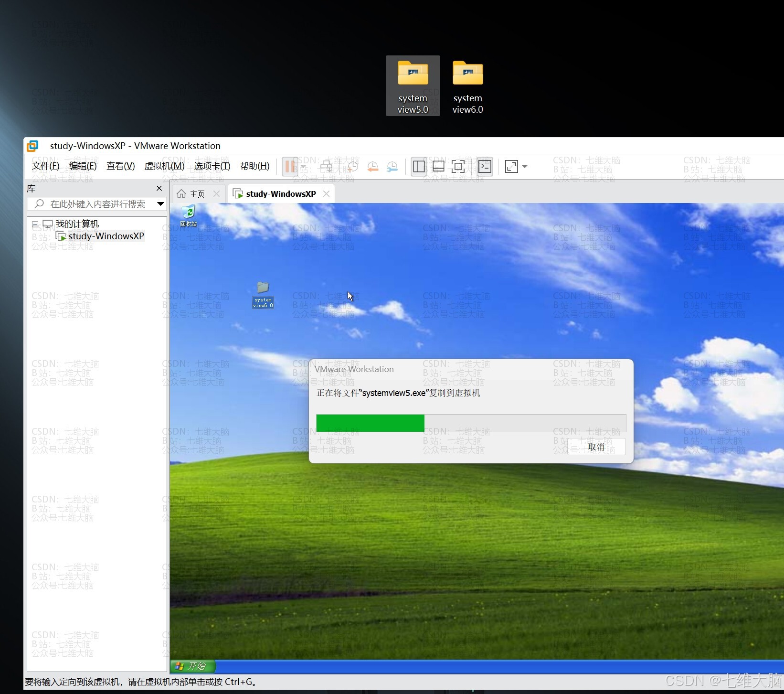Screen dimensions: 784x694
Task: Select the system view5.0 folder on host desktop
Action: pyautogui.click(x=413, y=86)
